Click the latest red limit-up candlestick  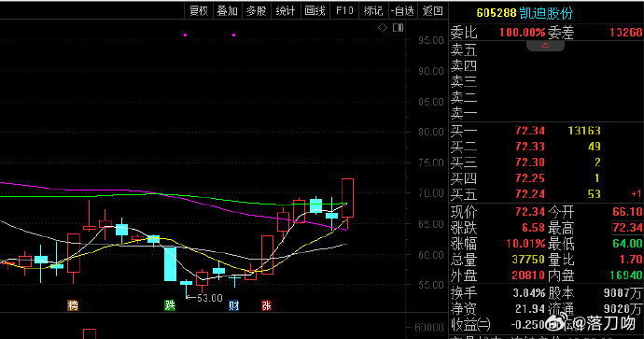[x=347, y=198]
